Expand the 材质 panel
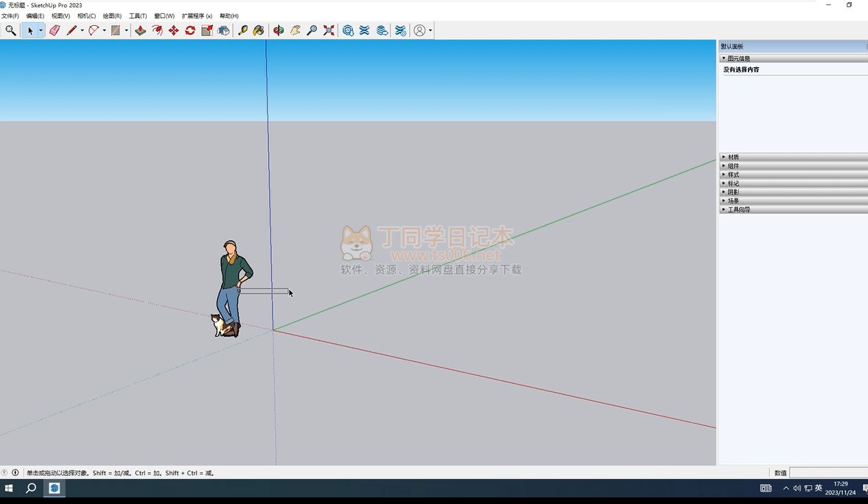 [x=733, y=157]
